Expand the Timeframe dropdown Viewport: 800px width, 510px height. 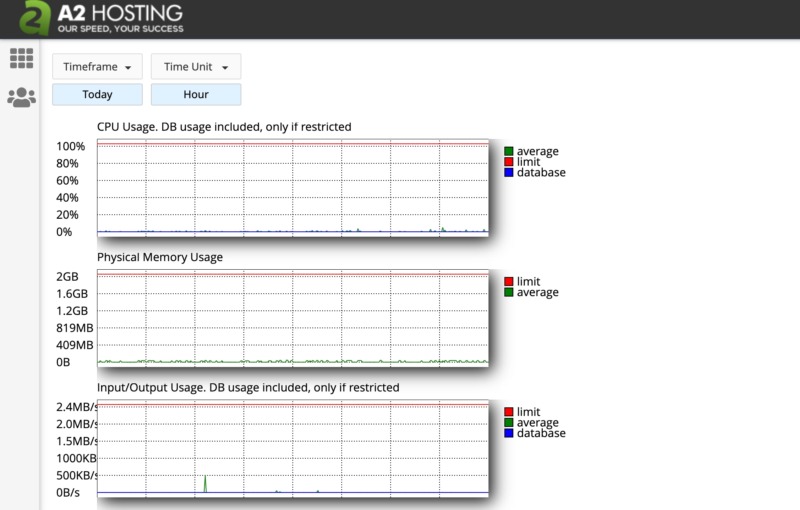point(97,67)
